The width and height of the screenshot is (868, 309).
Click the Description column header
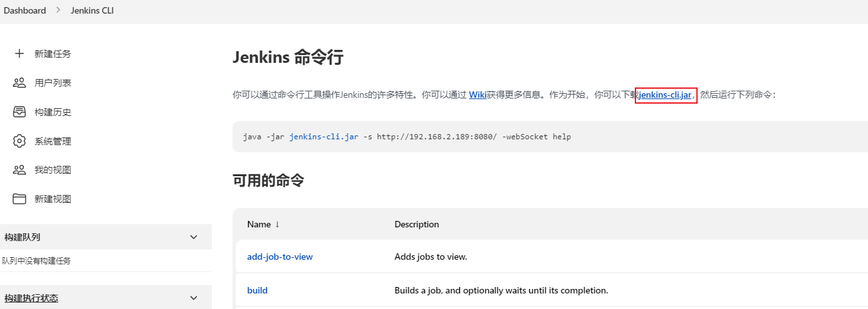tap(417, 224)
